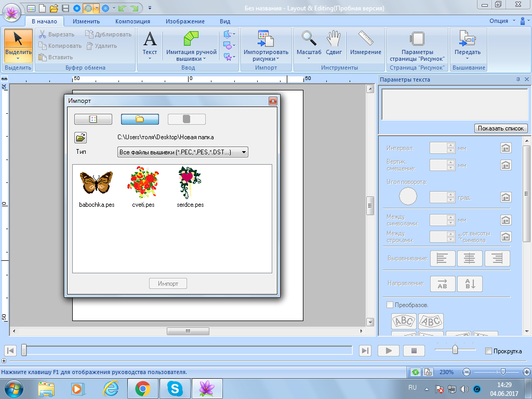Click the browse folder icon in Import dialog

coord(81,137)
